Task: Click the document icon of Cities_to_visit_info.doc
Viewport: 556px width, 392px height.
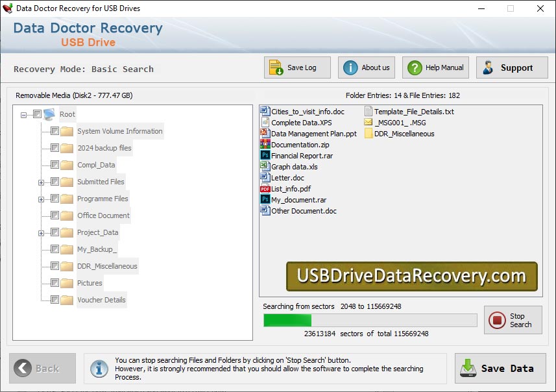Action: pyautogui.click(x=265, y=112)
